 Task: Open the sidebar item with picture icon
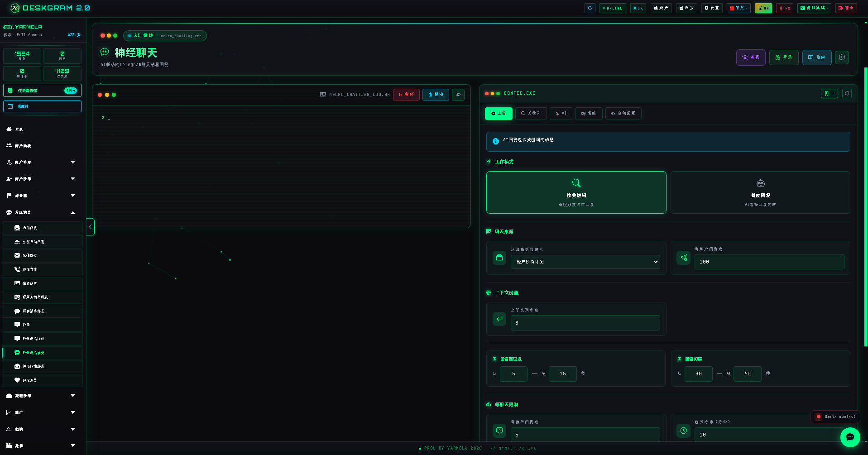43,283
